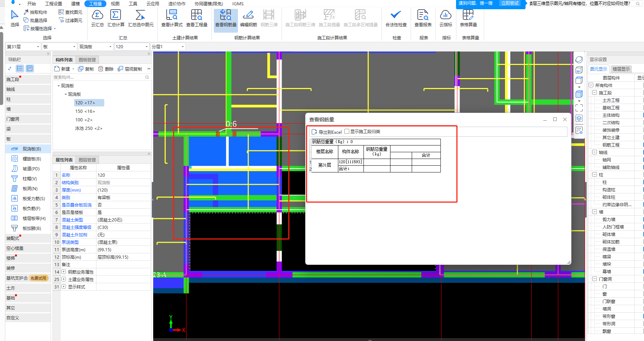Click 立即尝试 button
This screenshot has width=644, height=341.
(x=510, y=3)
